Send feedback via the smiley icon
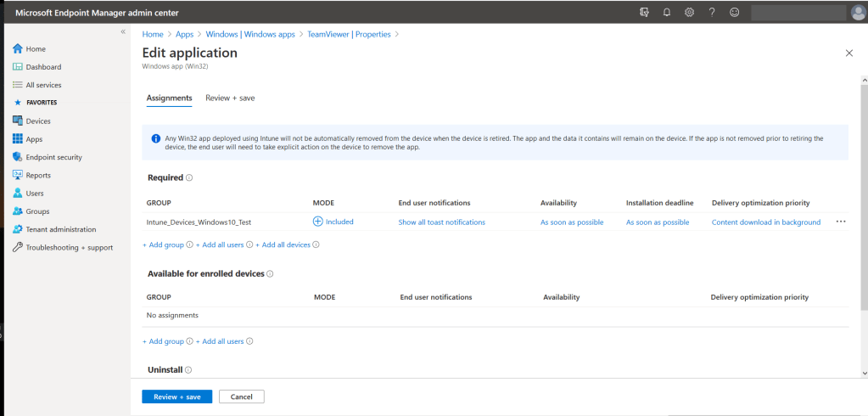 734,12
